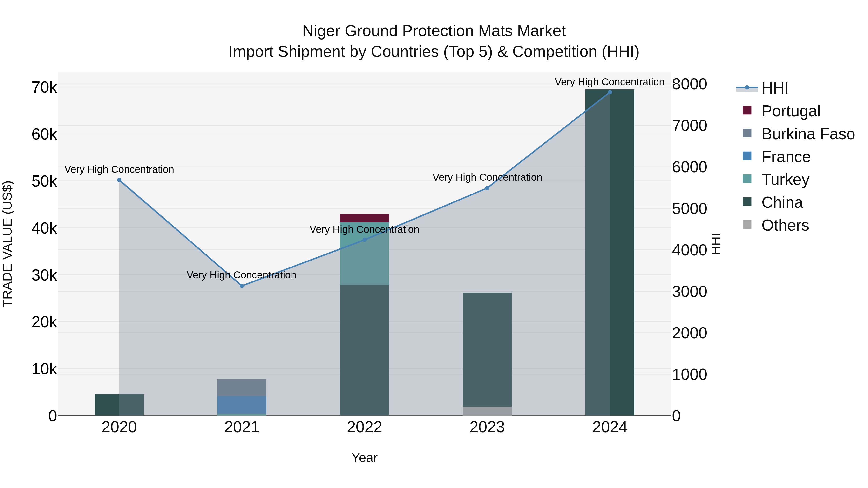
Task: Click the 2024 Very High Concentration annotation
Action: [610, 82]
